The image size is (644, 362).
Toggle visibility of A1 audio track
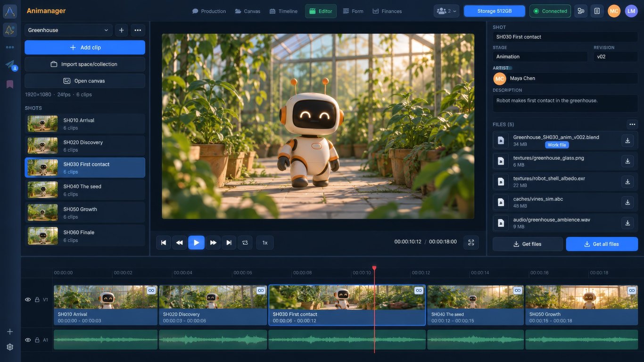28,340
